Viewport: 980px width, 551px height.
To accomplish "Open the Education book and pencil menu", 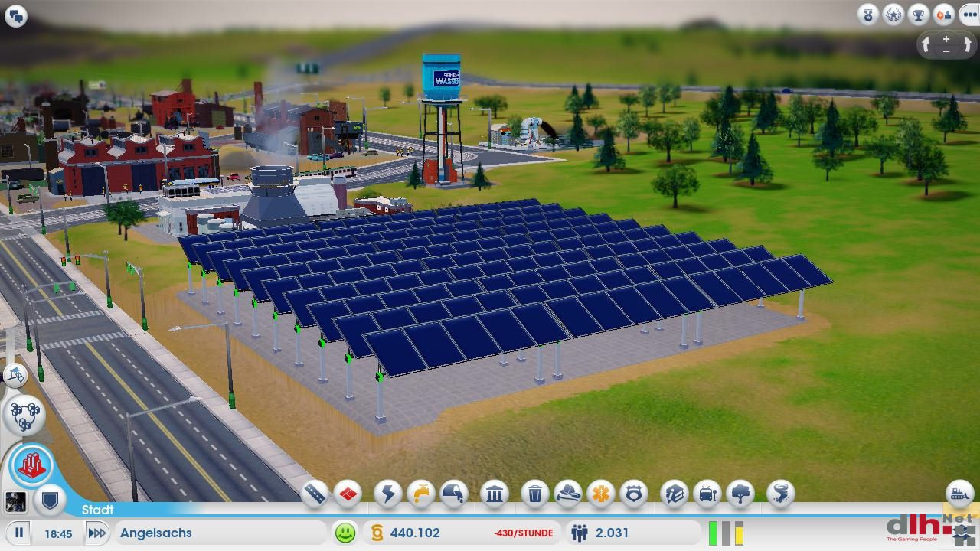I will tap(675, 494).
